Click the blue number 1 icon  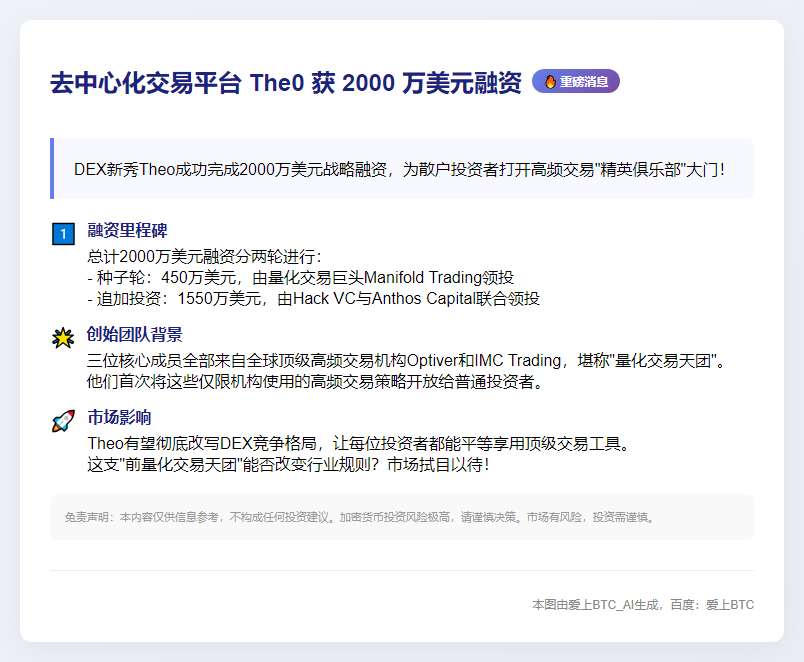click(x=64, y=234)
